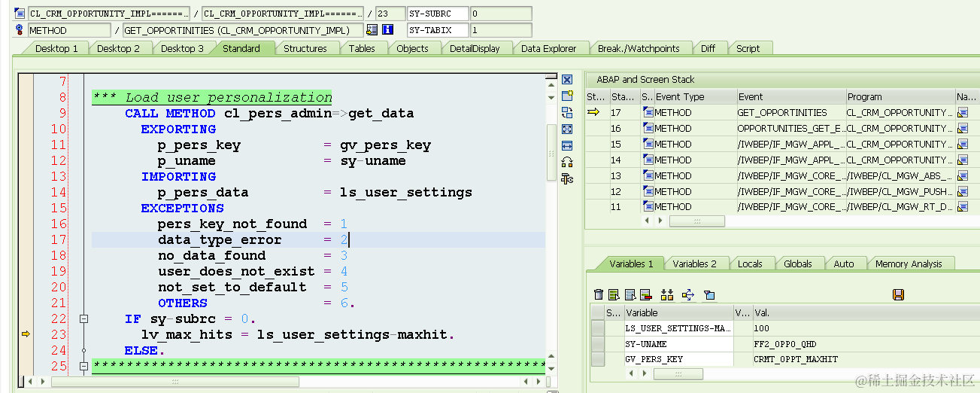The image size is (980, 393).
Task: Click the blue arrows navigation icon in Variables toolbar
Action: click(687, 294)
